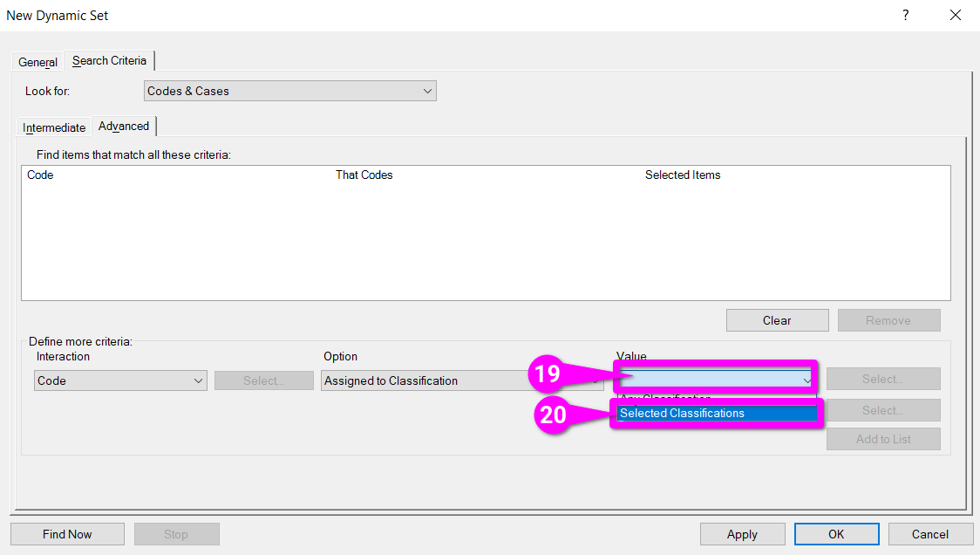
Task: Expand the Interaction dropdown showing Code
Action: (120, 380)
